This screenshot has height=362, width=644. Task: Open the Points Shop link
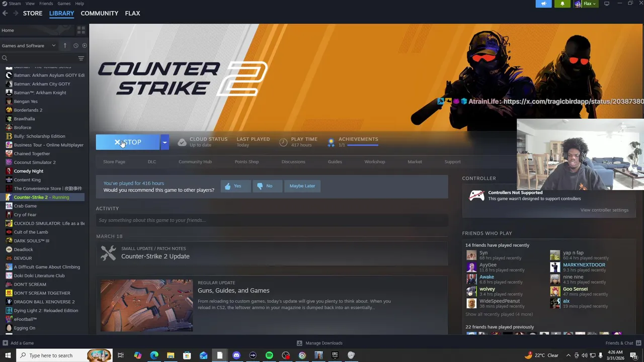[x=247, y=161]
